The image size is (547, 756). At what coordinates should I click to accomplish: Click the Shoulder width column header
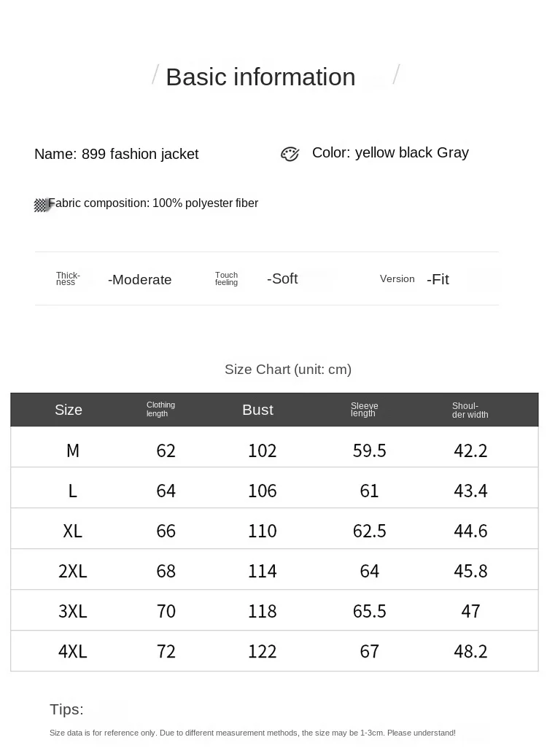coord(470,410)
